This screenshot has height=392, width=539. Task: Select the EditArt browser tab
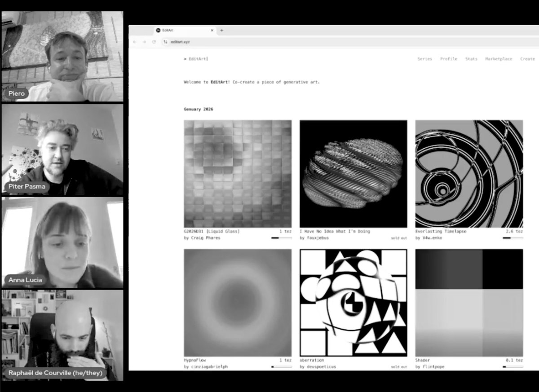tap(185, 30)
